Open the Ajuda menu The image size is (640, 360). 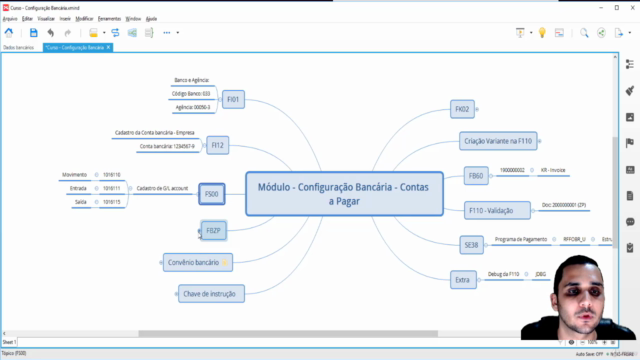pyautogui.click(x=151, y=19)
